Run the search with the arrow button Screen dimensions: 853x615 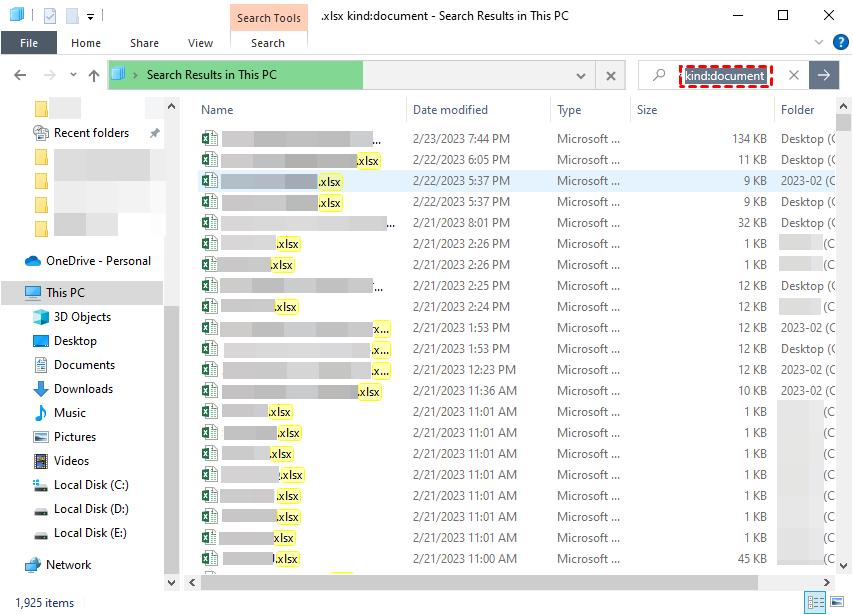(823, 75)
